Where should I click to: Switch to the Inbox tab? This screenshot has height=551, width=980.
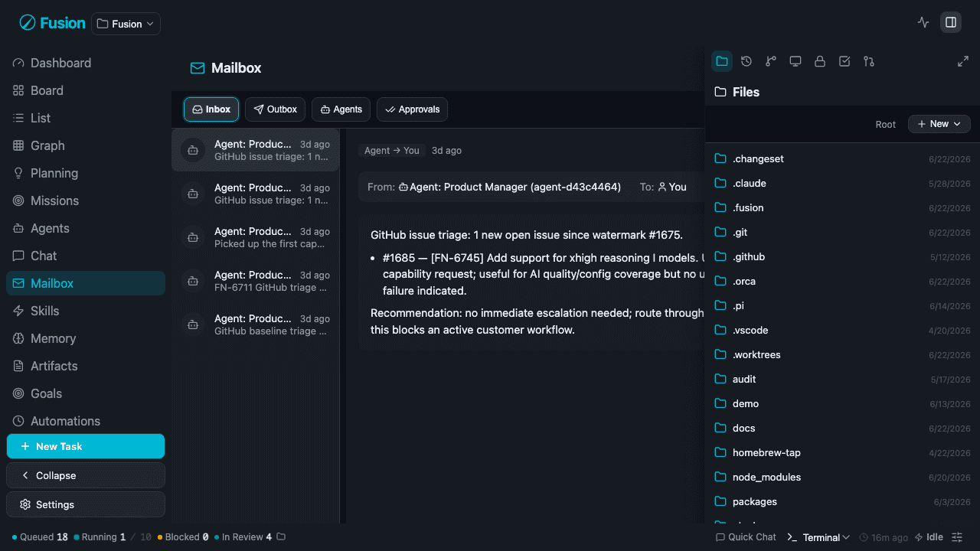tap(211, 109)
